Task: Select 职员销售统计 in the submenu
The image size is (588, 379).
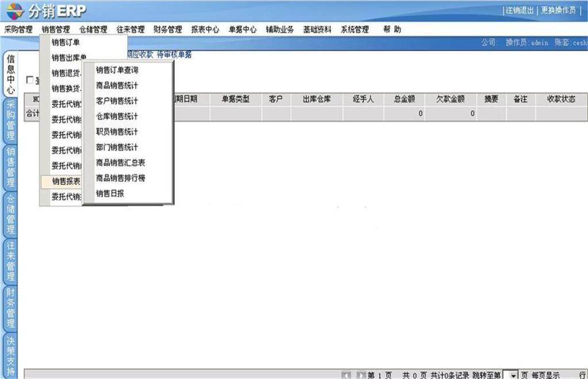Action: click(117, 132)
